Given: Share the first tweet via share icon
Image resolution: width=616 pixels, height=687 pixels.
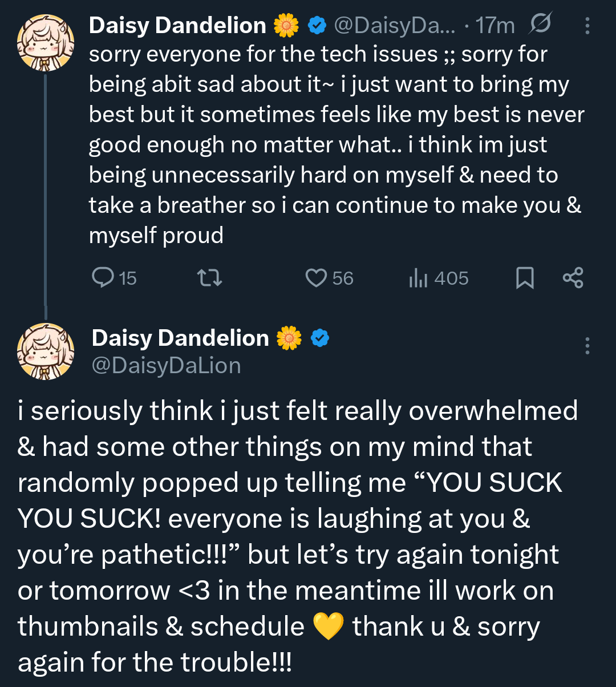Looking at the screenshot, I should coord(573,278).
